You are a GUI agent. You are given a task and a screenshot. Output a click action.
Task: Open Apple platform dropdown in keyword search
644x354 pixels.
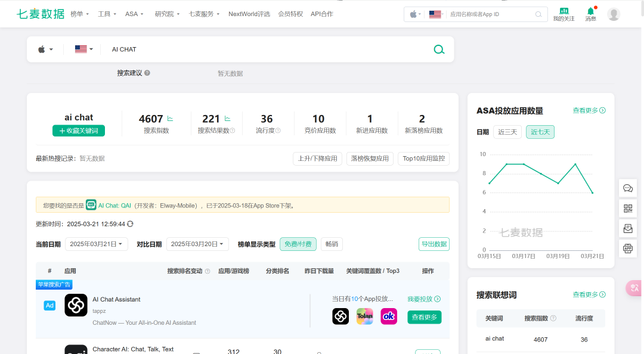click(45, 49)
